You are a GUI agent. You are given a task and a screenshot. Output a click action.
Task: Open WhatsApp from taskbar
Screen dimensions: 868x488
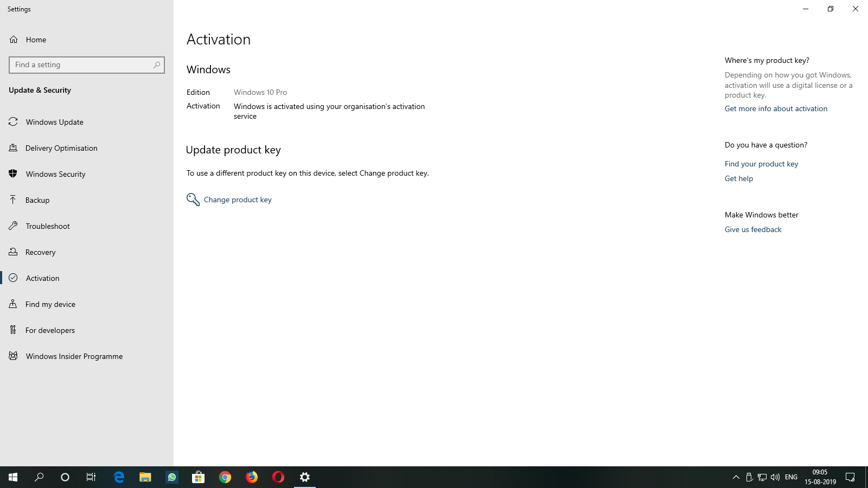pos(172,477)
